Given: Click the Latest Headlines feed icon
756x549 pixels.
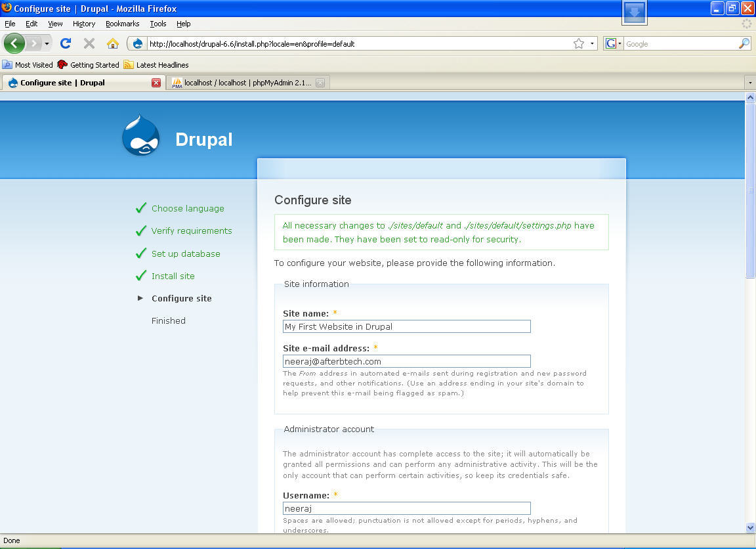Looking at the screenshot, I should (128, 64).
